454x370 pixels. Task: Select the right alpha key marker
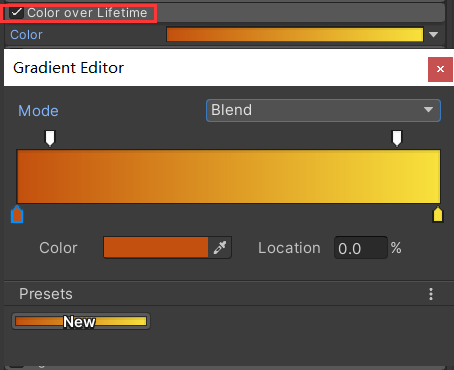pyautogui.click(x=397, y=138)
